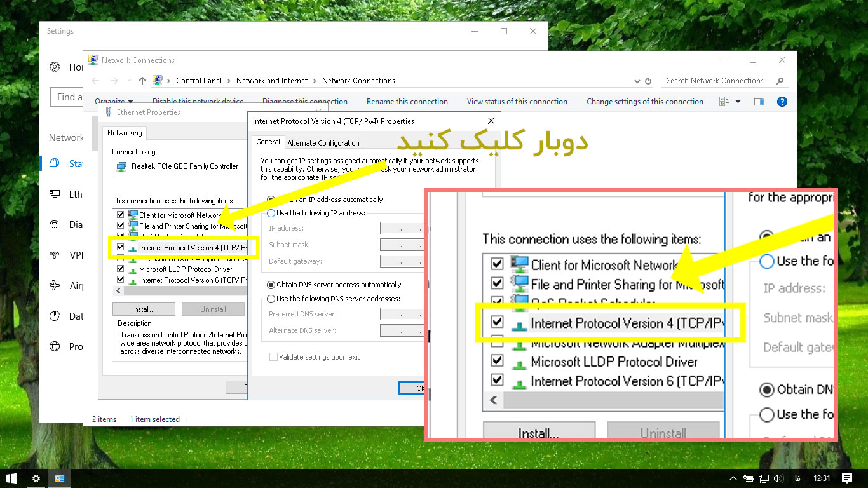Open the Windows Start button
Viewport: 868px width, 488px height.
(11, 478)
